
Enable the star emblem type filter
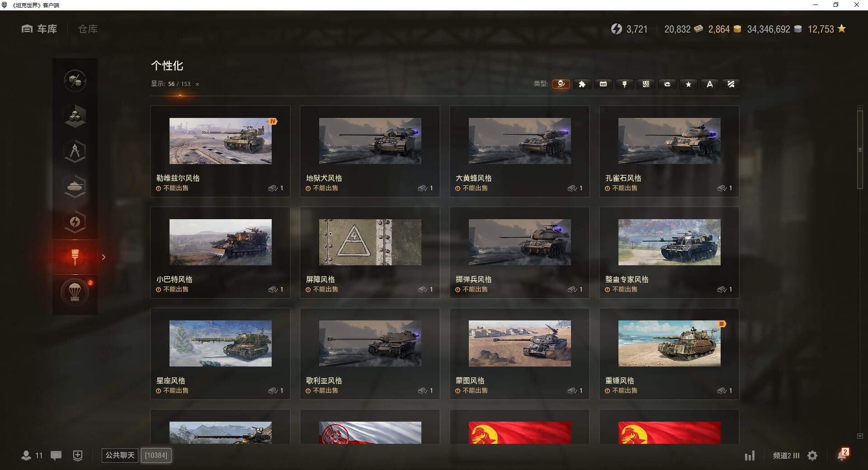[688, 84]
